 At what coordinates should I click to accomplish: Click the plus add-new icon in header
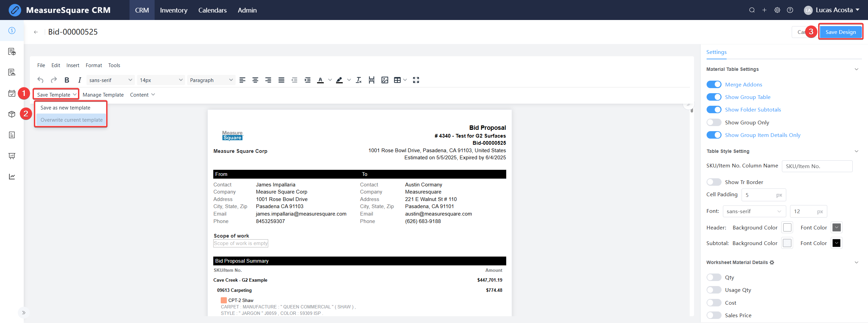[x=764, y=10]
